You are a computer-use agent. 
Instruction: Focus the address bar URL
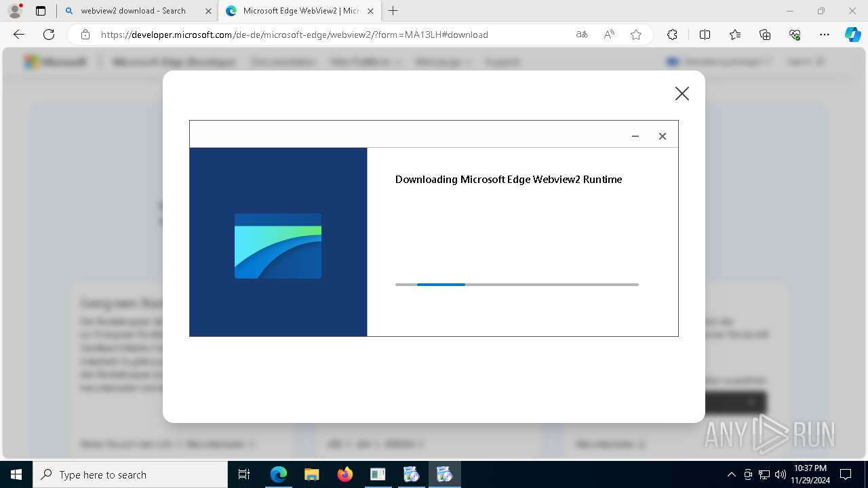tap(294, 35)
